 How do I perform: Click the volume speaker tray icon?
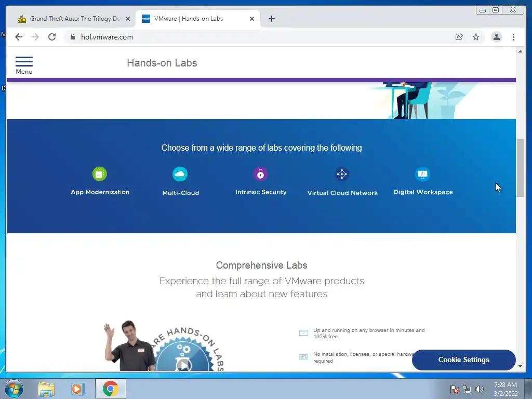tap(479, 389)
